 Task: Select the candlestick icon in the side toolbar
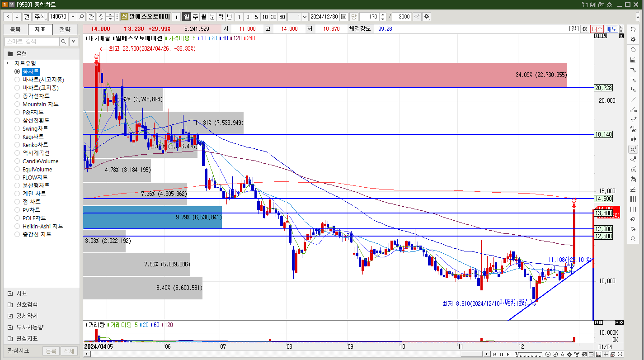click(x=633, y=140)
